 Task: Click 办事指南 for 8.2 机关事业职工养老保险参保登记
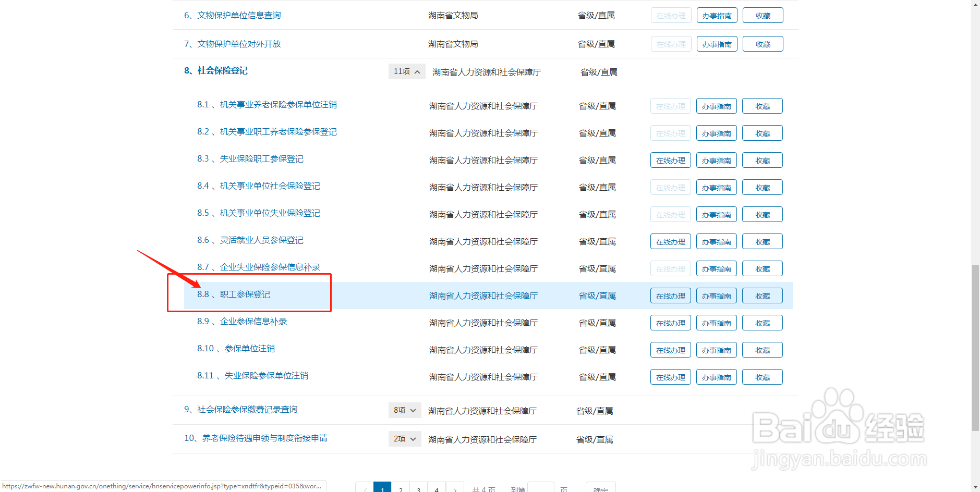pyautogui.click(x=717, y=133)
